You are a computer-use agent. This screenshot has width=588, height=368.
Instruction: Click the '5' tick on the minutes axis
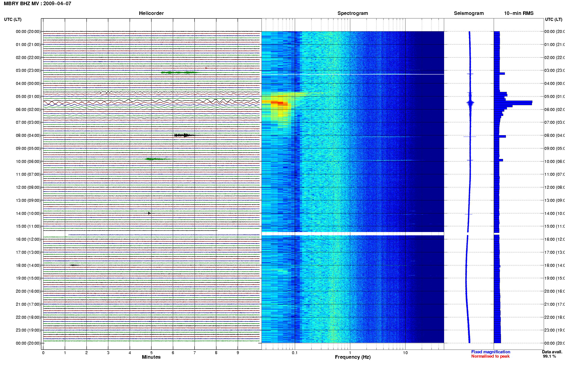[x=151, y=353]
